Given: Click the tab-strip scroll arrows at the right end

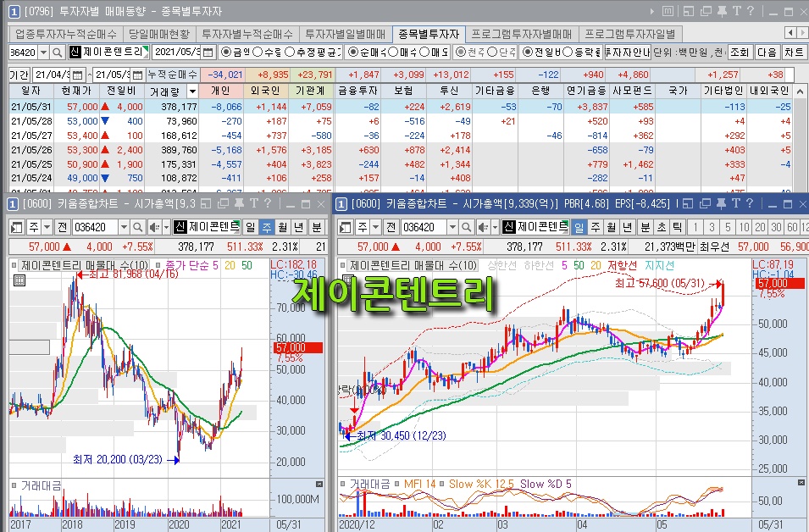Looking at the screenshot, I should (797, 33).
